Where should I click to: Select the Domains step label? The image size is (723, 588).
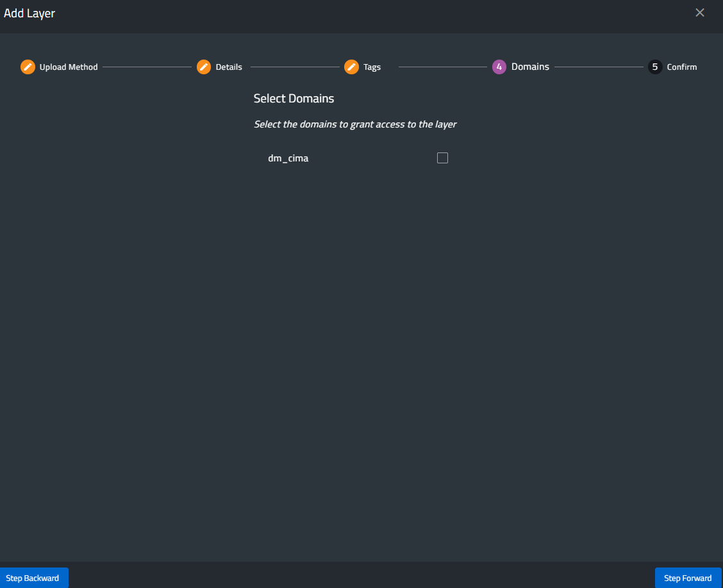pyautogui.click(x=530, y=67)
